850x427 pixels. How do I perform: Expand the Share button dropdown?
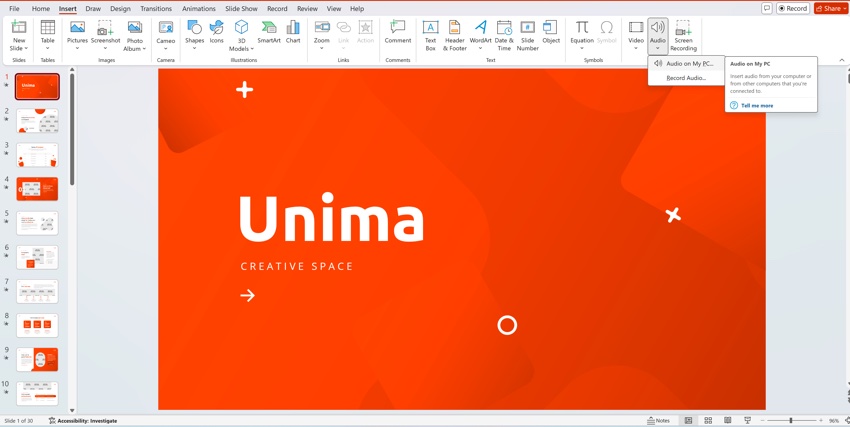845,9
